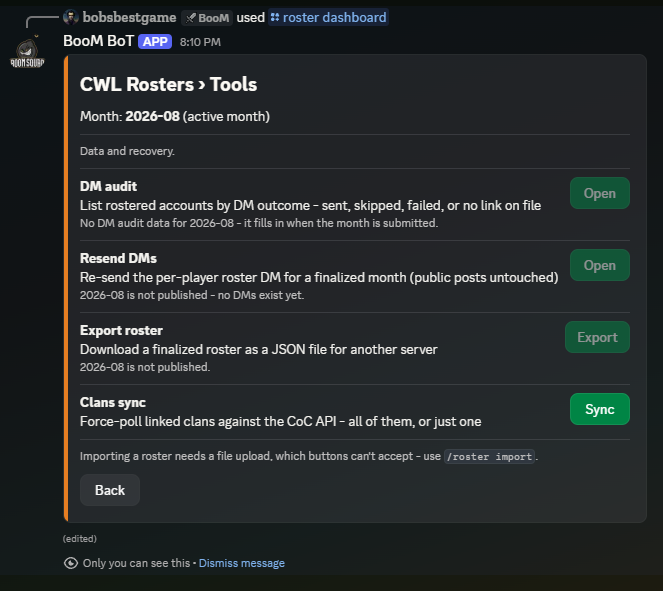The height and width of the screenshot is (591, 663).
Task: Click the Resend DMs title
Action: tap(118, 258)
